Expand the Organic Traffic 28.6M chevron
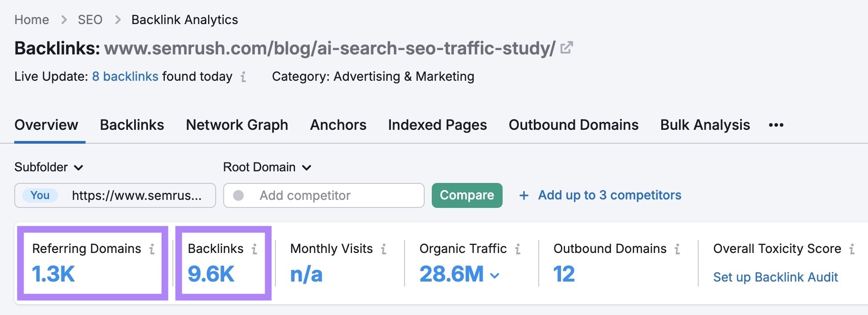The width and height of the screenshot is (868, 315). pyautogui.click(x=495, y=275)
